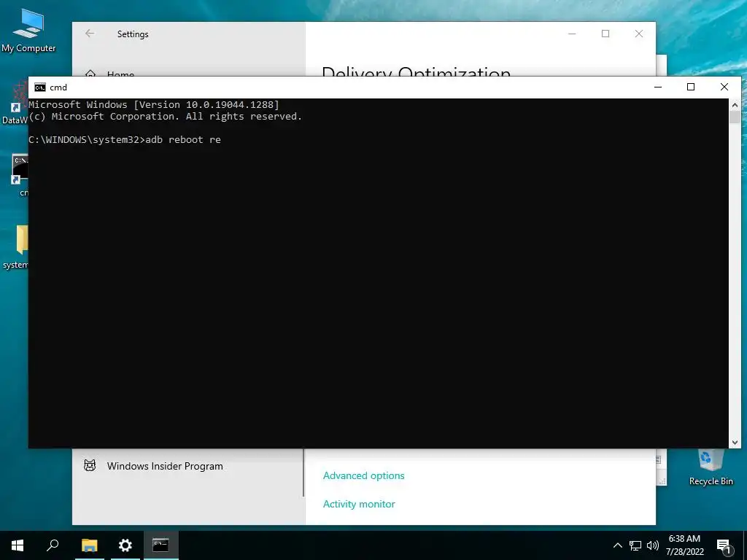Maximize the cmd window
The image size is (747, 560).
pyautogui.click(x=691, y=87)
